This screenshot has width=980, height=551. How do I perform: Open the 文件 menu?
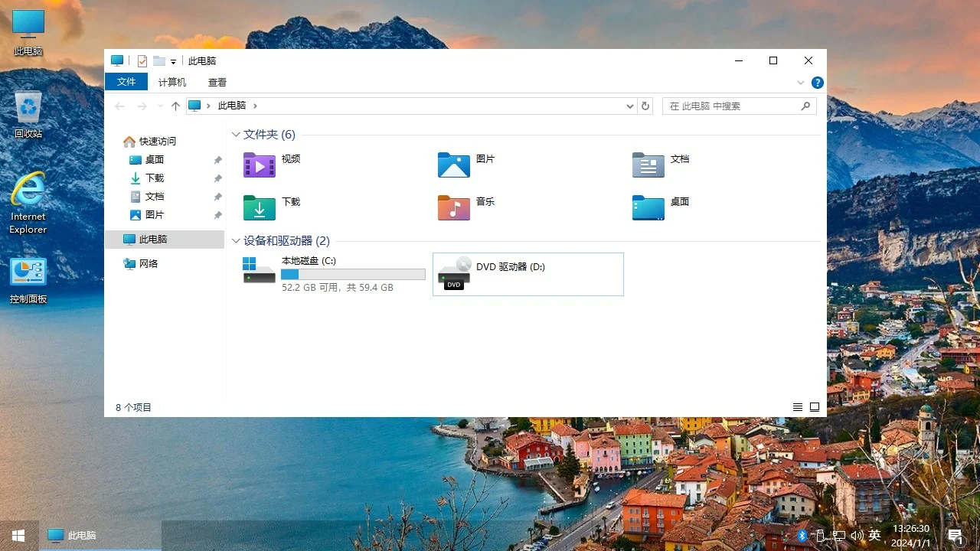pyautogui.click(x=126, y=82)
